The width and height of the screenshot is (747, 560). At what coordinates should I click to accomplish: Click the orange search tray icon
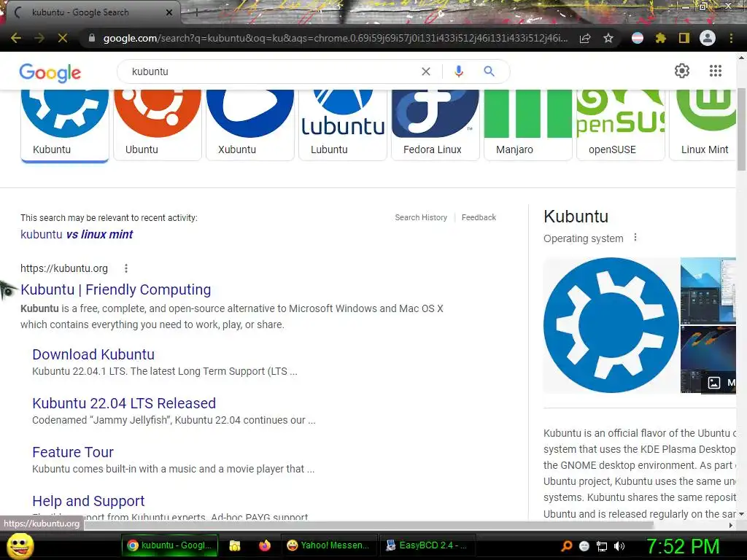point(566,546)
